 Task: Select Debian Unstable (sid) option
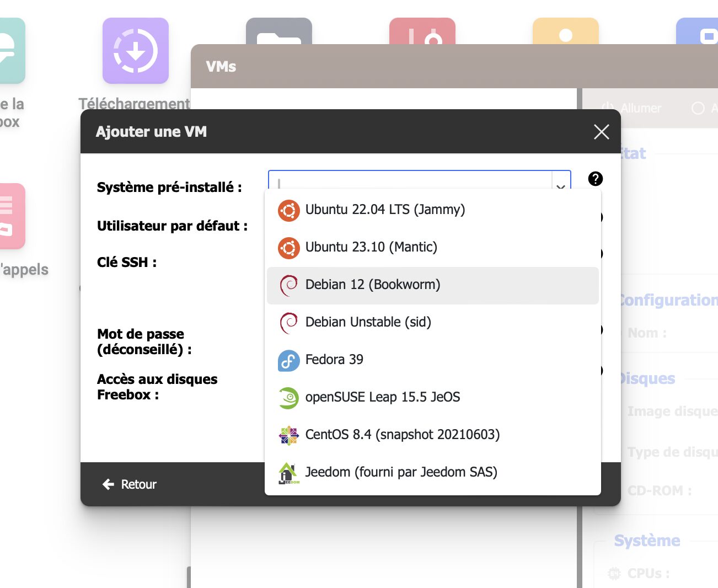pos(433,323)
